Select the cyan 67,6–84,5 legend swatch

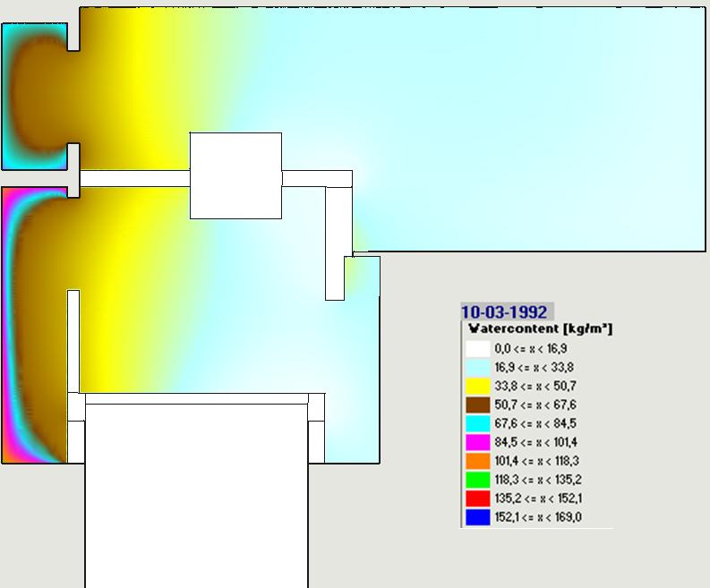pyautogui.click(x=478, y=423)
